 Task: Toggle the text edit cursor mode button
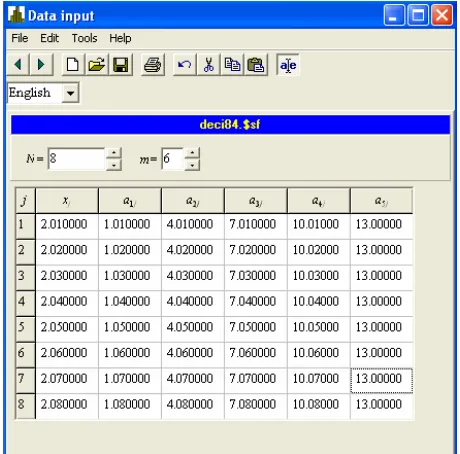288,64
